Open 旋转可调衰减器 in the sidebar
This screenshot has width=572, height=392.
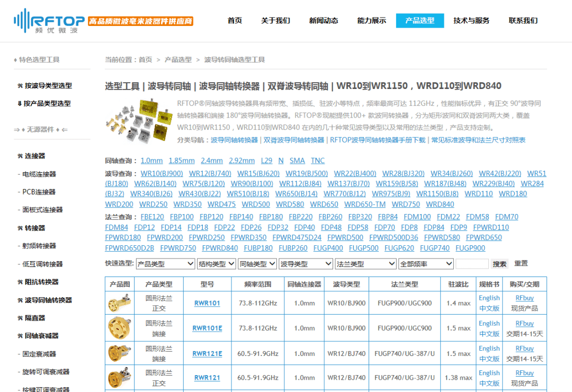pos(46,372)
